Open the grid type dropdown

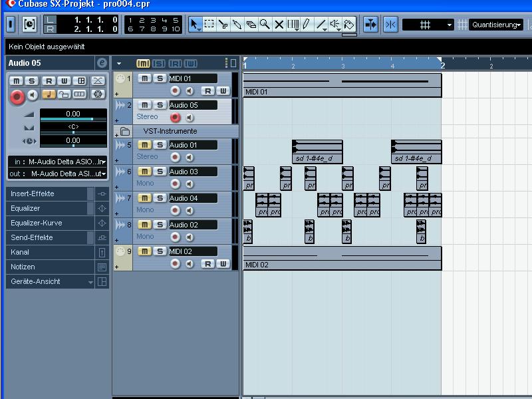(428, 25)
